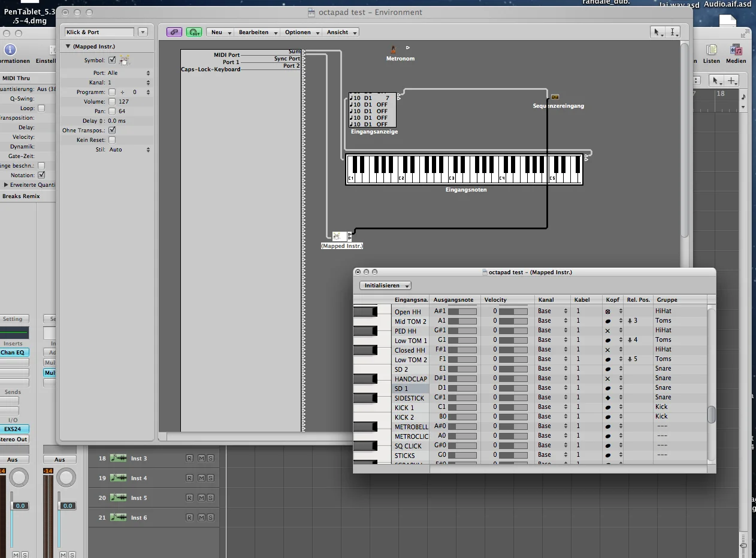The height and width of the screenshot is (558, 756).
Task: Disable the Ohne Transpos. checkbox
Action: pos(112,131)
